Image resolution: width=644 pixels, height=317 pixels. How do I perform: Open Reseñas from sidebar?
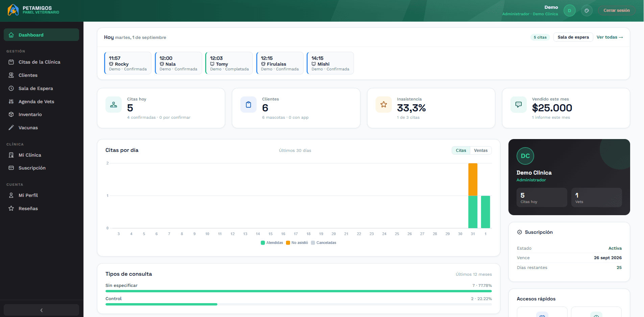(x=41, y=208)
